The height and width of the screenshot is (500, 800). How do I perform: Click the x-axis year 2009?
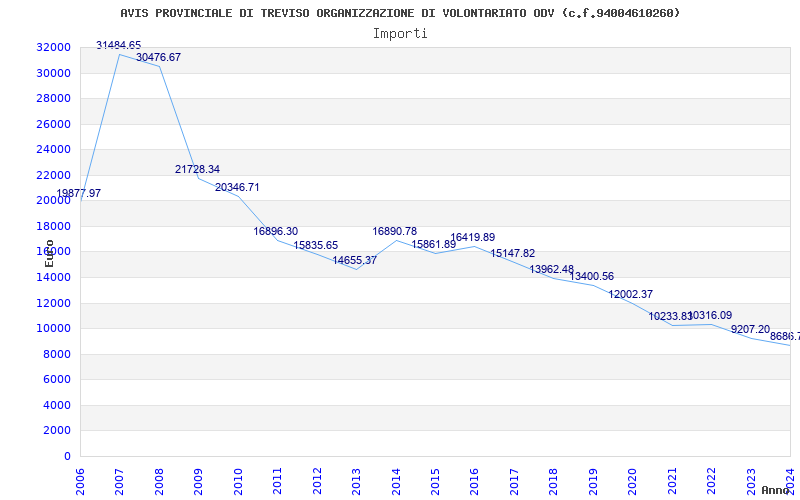point(198,481)
